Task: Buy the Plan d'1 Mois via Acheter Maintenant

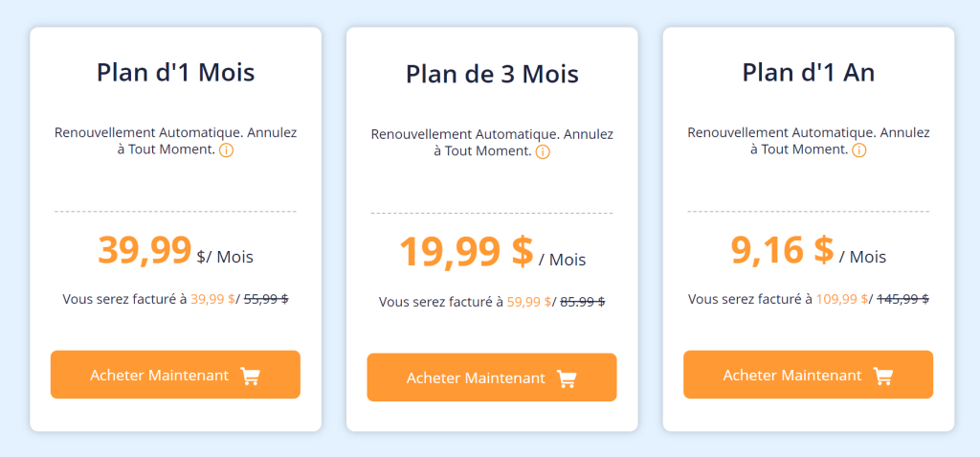Action: click(176, 375)
